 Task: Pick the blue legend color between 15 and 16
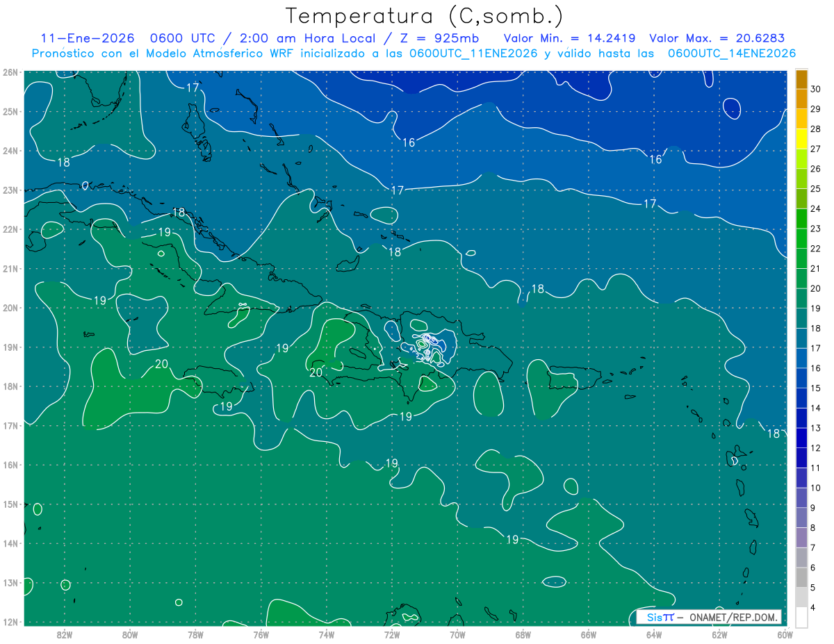(801, 379)
